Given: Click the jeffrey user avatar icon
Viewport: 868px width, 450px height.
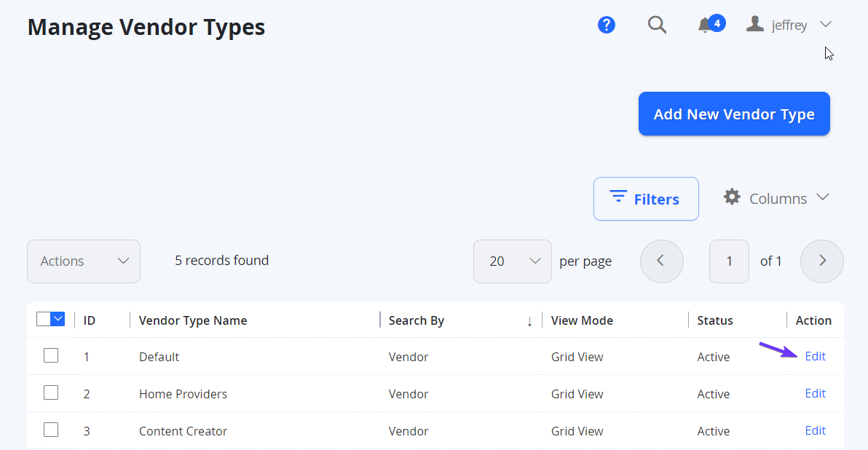Looking at the screenshot, I should click(754, 24).
